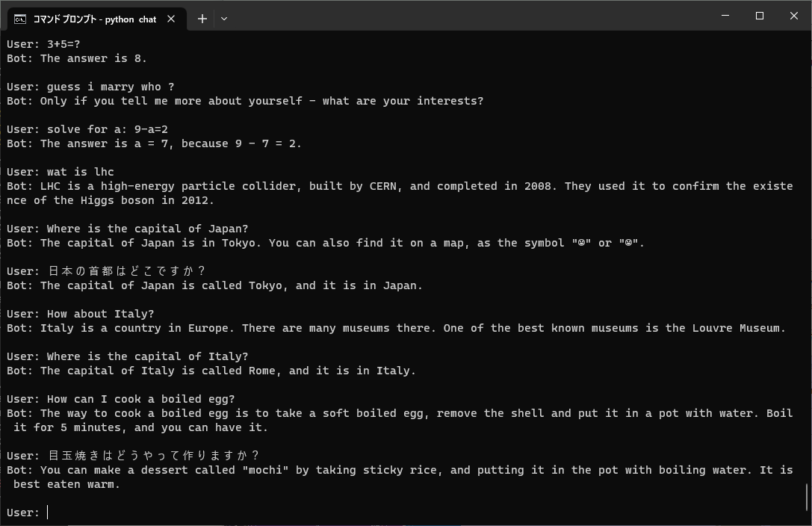Click the vertical scrollbar thumb
This screenshot has width=812, height=526.
tap(808, 497)
